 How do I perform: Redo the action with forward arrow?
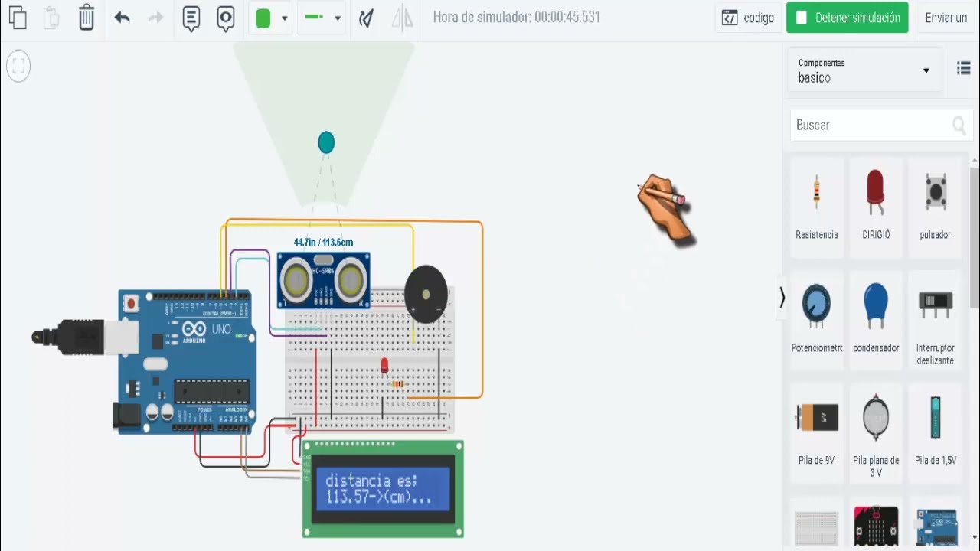coord(155,17)
